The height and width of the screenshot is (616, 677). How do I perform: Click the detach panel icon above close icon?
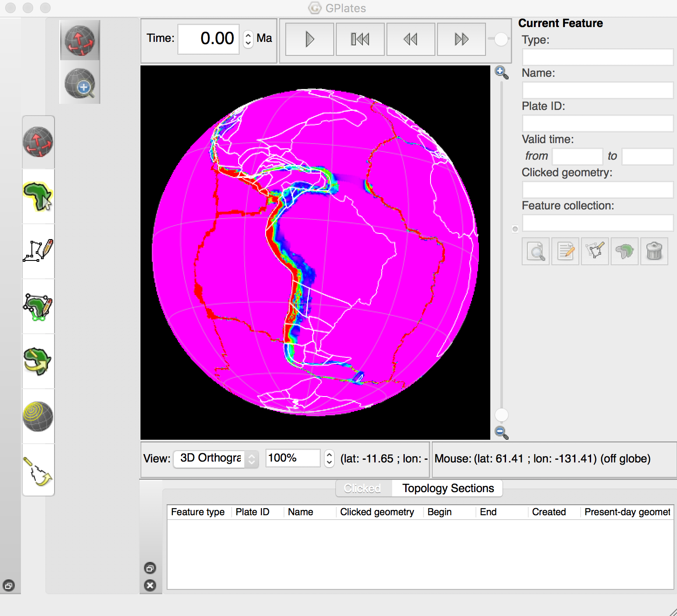[x=150, y=568]
